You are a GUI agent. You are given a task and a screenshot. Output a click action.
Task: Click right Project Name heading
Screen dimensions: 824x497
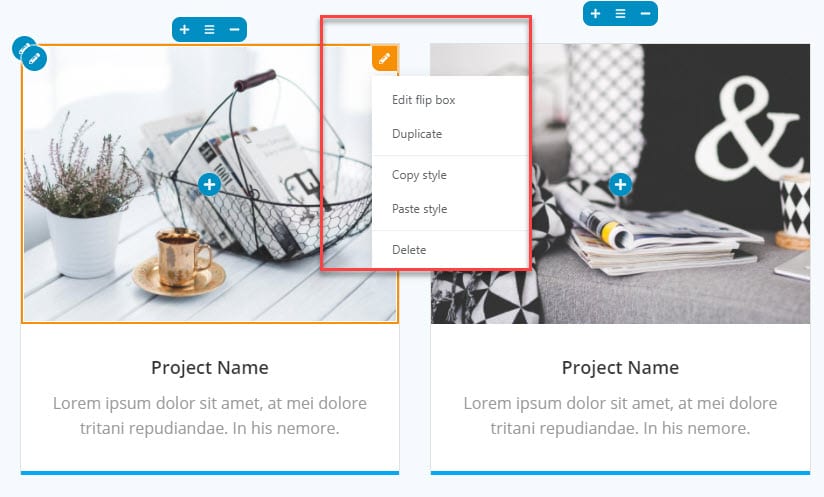click(x=620, y=367)
